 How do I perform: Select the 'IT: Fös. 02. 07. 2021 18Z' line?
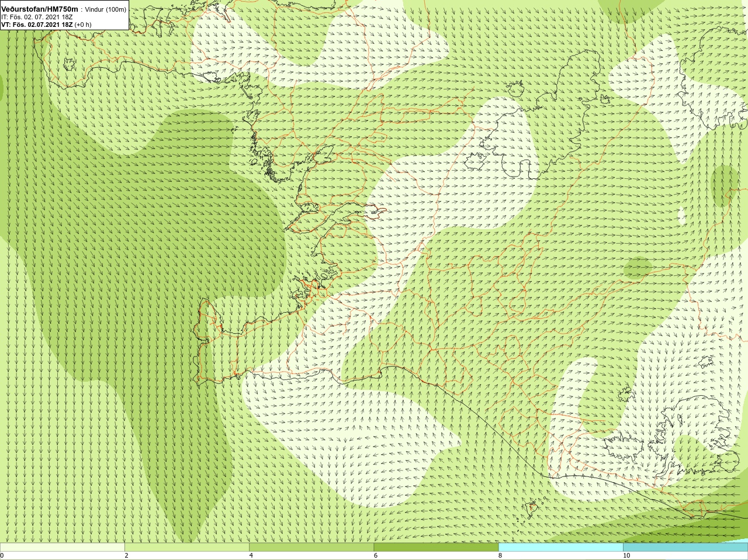pos(37,17)
